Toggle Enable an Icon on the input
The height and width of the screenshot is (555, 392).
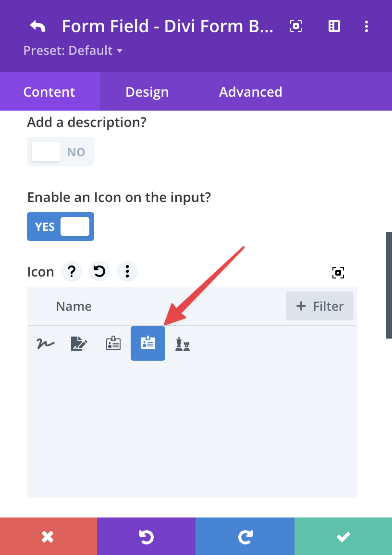[61, 227]
